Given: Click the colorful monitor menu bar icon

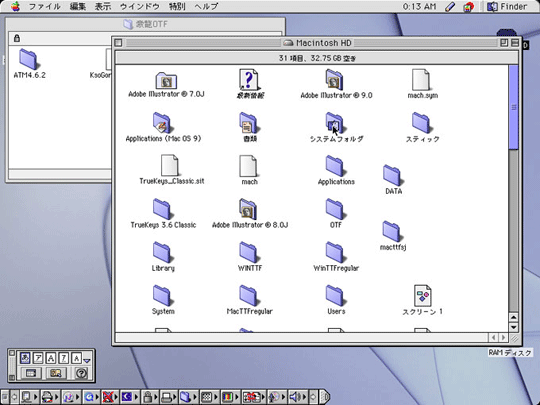Looking at the screenshot, I should [x=468, y=7].
